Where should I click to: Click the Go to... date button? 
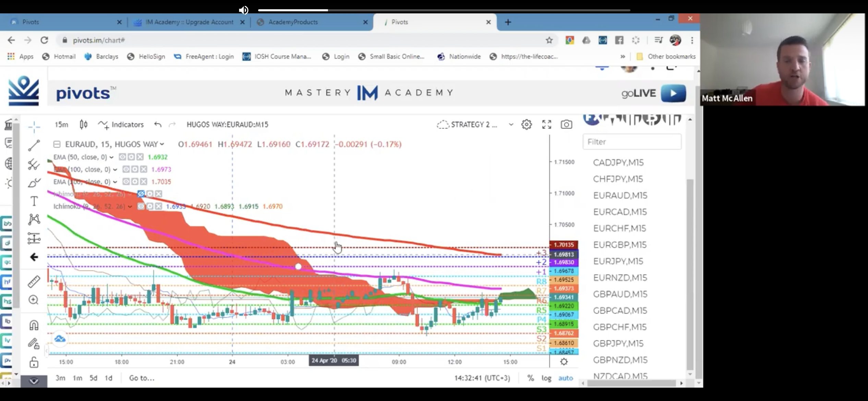coord(142,378)
